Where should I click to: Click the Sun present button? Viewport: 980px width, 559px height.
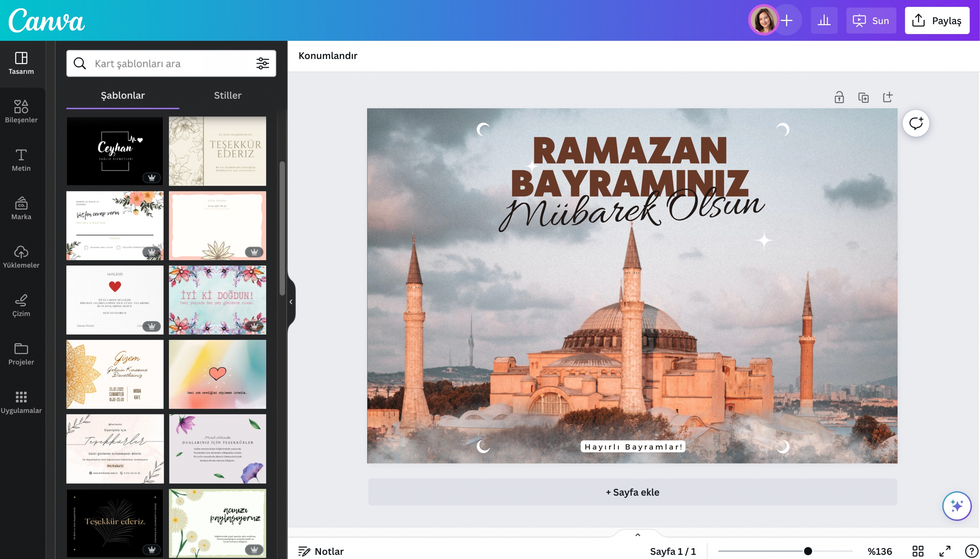click(x=871, y=20)
